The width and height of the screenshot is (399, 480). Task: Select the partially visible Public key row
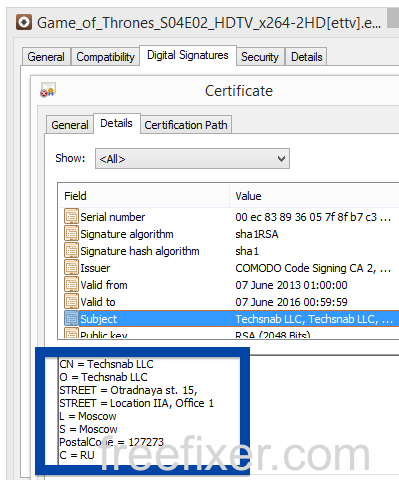tap(229, 333)
